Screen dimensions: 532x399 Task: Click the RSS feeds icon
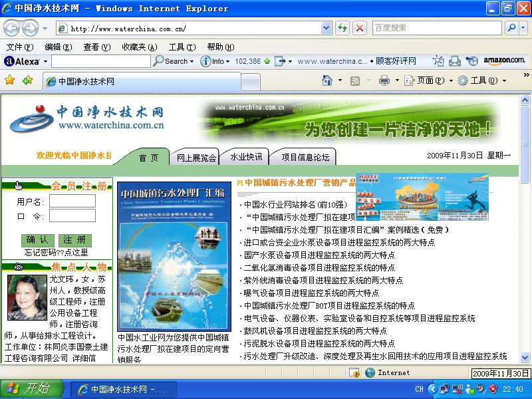pyautogui.click(x=355, y=80)
